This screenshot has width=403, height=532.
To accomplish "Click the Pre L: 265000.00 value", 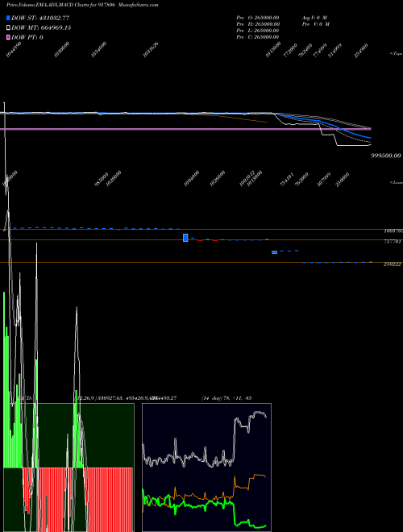I will pos(258,31).
